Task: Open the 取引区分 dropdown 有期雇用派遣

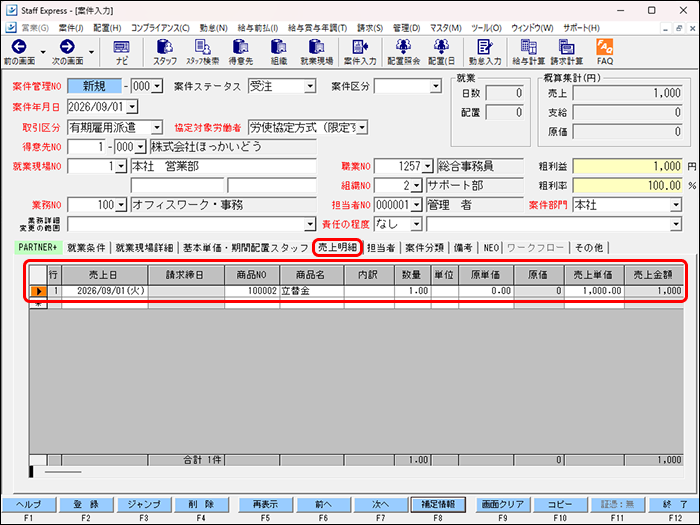Action: click(x=157, y=128)
